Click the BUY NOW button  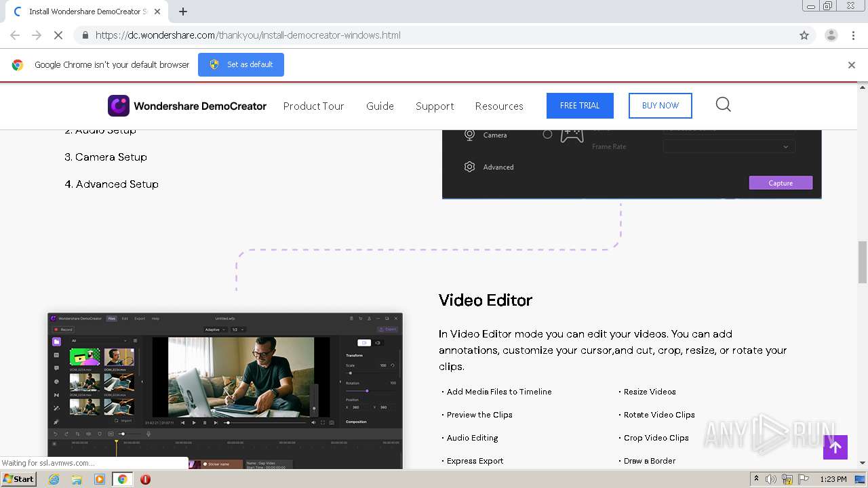pos(660,106)
